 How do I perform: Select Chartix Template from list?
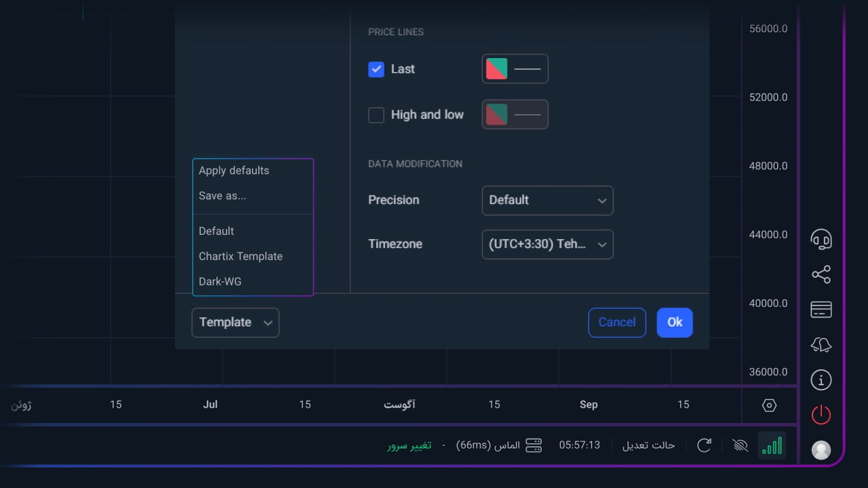click(x=241, y=256)
